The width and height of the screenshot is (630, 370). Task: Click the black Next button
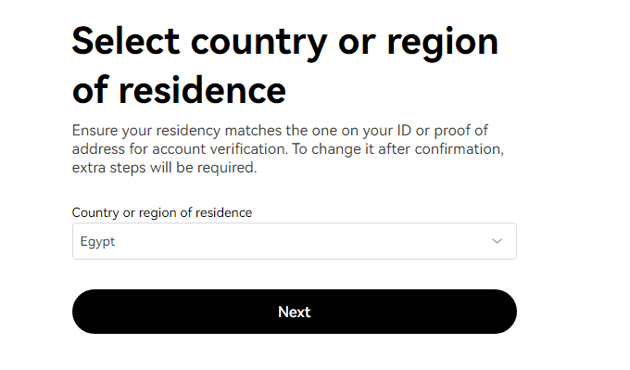pyautogui.click(x=294, y=311)
